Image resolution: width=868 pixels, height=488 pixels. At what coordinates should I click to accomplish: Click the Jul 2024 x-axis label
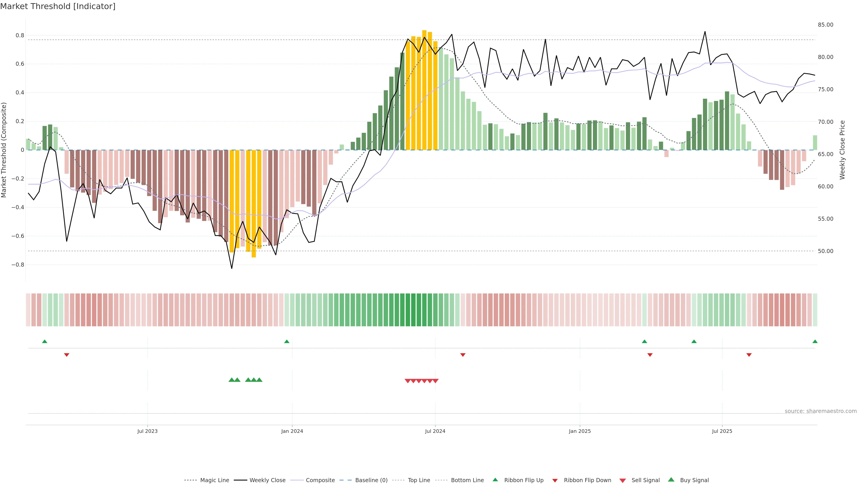pos(435,431)
